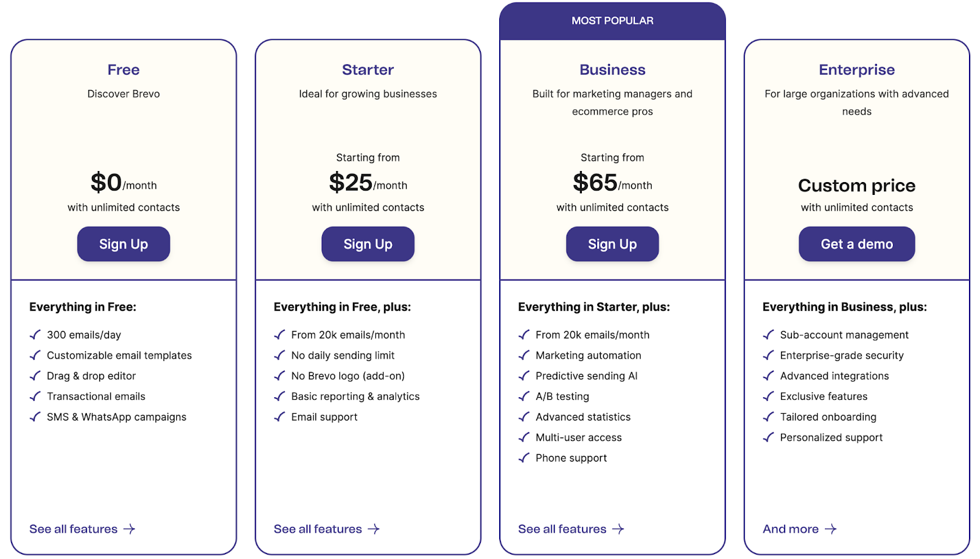Screen dimensions: 980x559
Task: Click arrow icon beside Free See all features
Action: (x=129, y=529)
